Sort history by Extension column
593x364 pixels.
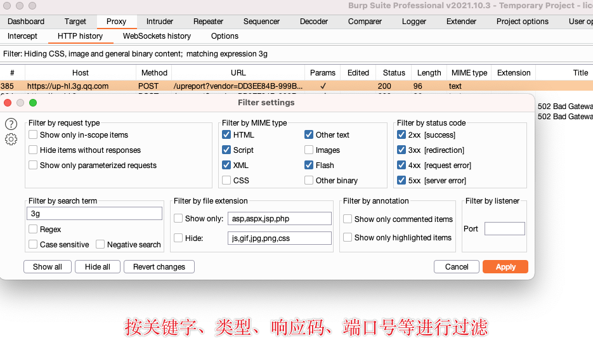coord(514,72)
